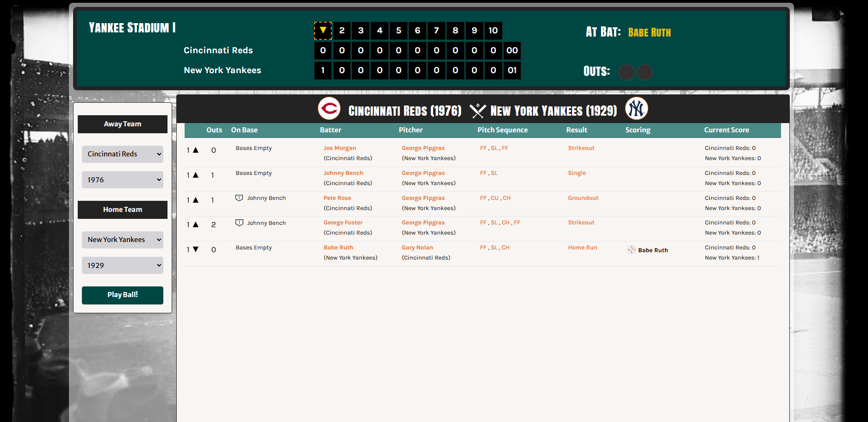Click the top-inning arrow in Joe Morgan row
868x422 pixels.
coord(196,150)
